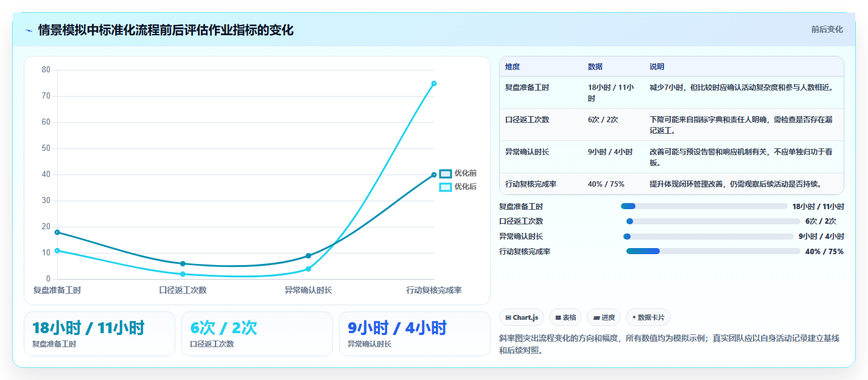
Task: Toggle the 优化后 legend series
Action: pyautogui.click(x=458, y=187)
